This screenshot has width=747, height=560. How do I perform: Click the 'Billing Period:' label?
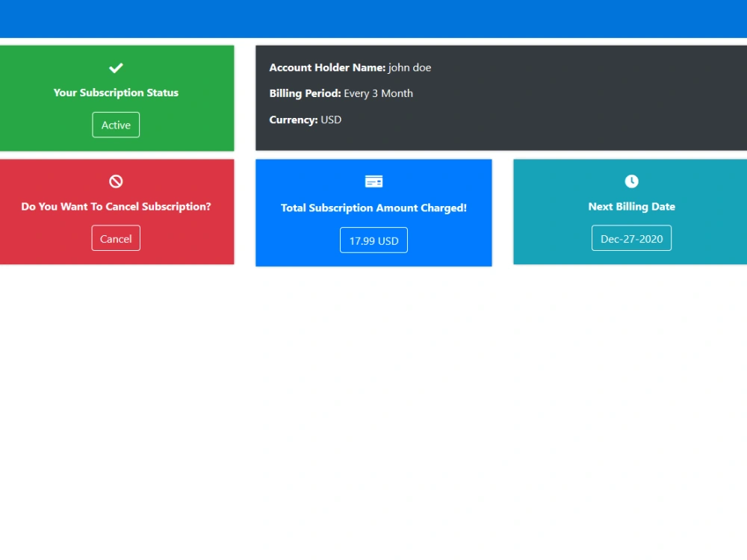[x=305, y=93]
